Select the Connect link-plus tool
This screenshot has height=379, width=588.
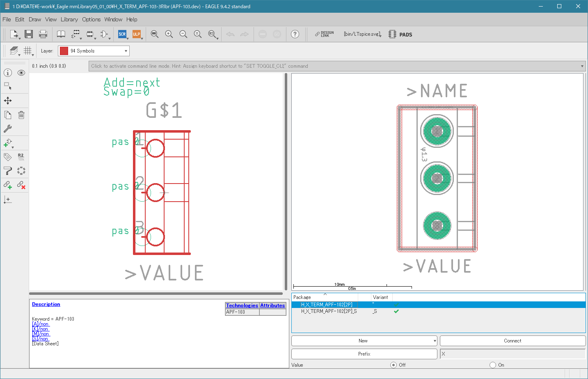tap(8, 185)
